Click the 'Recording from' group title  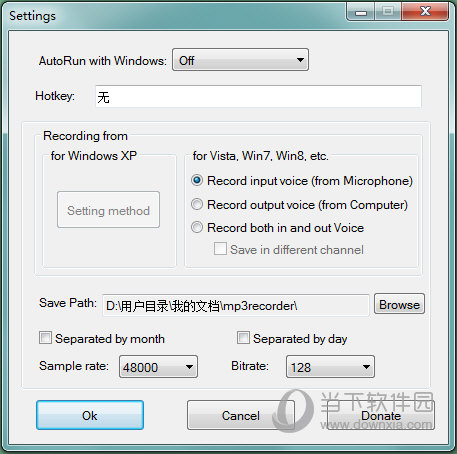[x=85, y=136]
